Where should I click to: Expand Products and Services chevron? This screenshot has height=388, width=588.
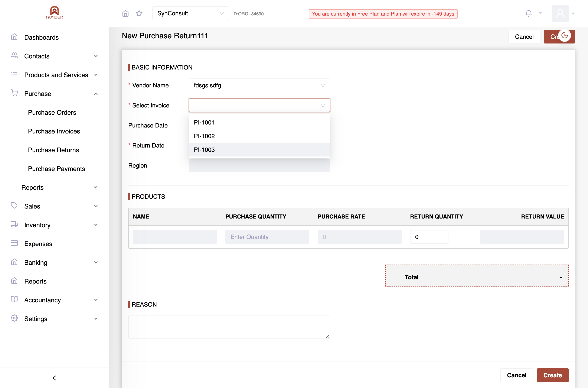point(96,75)
